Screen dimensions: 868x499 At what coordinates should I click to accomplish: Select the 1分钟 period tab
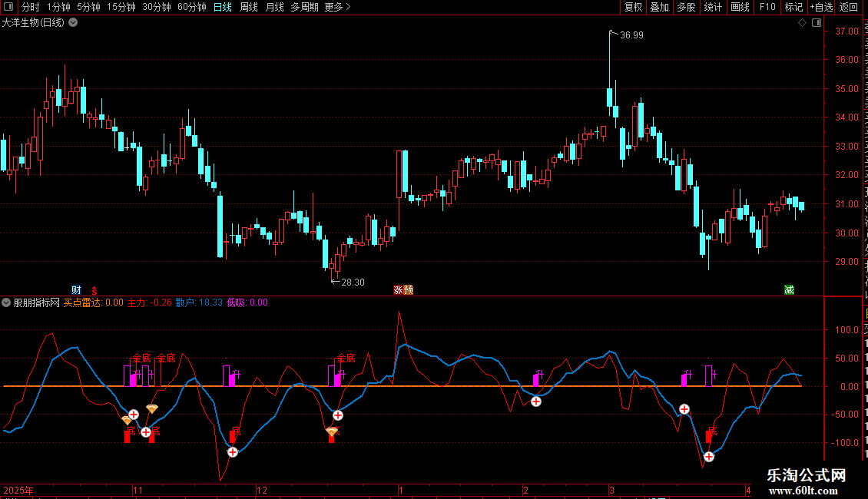coord(58,7)
